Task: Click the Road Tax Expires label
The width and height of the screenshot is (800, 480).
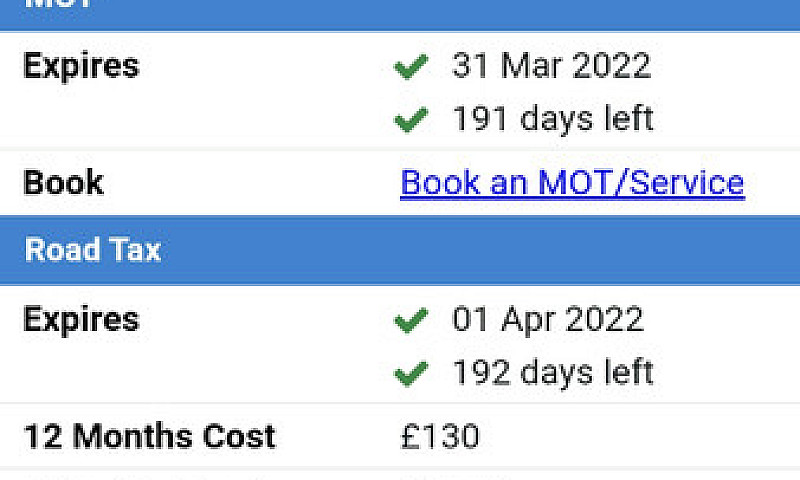Action: coord(81,320)
